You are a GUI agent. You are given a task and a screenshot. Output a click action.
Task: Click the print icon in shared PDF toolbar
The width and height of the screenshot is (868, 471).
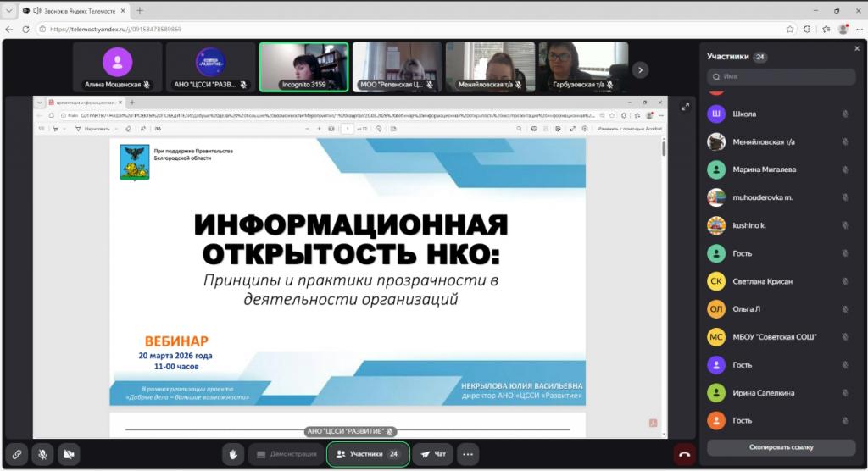(534, 129)
